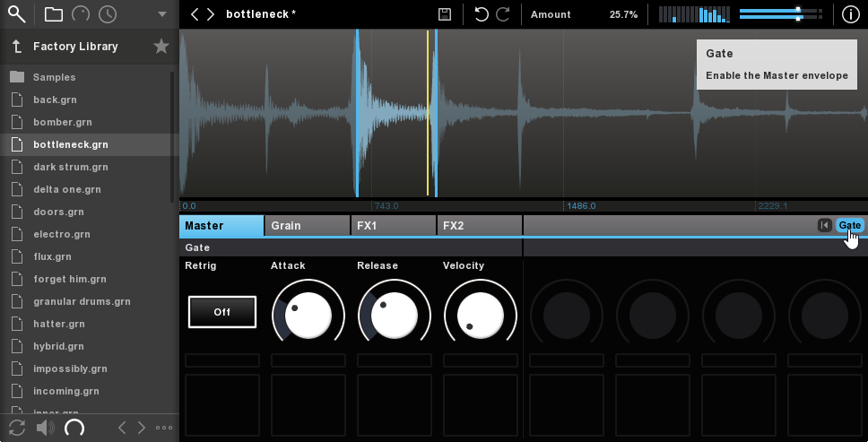868x442 pixels.
Task: Favorite Factory Library with the star
Action: [161, 47]
